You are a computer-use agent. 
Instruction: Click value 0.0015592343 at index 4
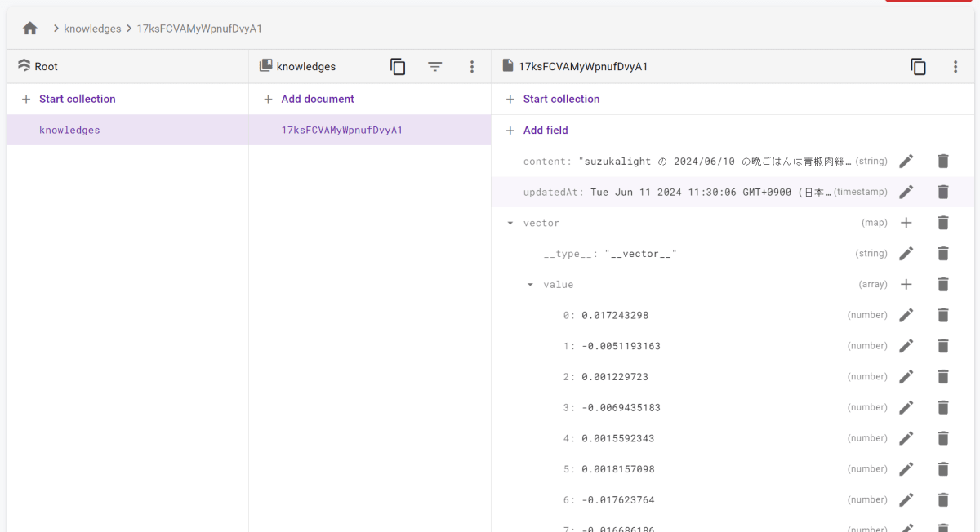618,438
